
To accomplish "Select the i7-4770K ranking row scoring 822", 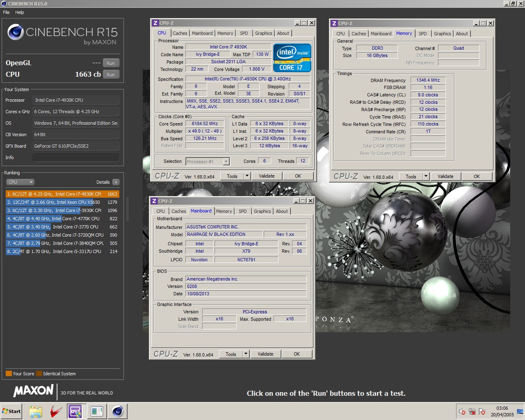I will click(x=62, y=219).
